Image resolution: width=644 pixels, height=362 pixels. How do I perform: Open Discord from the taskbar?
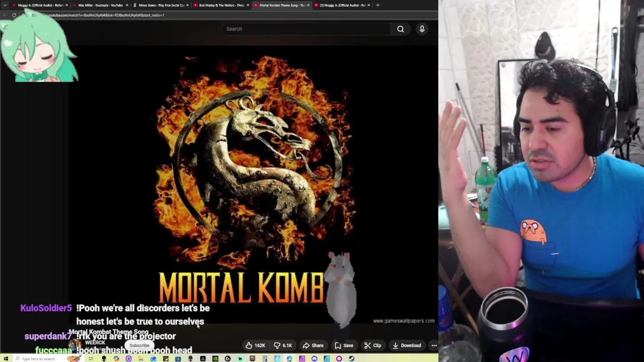[x=314, y=358]
